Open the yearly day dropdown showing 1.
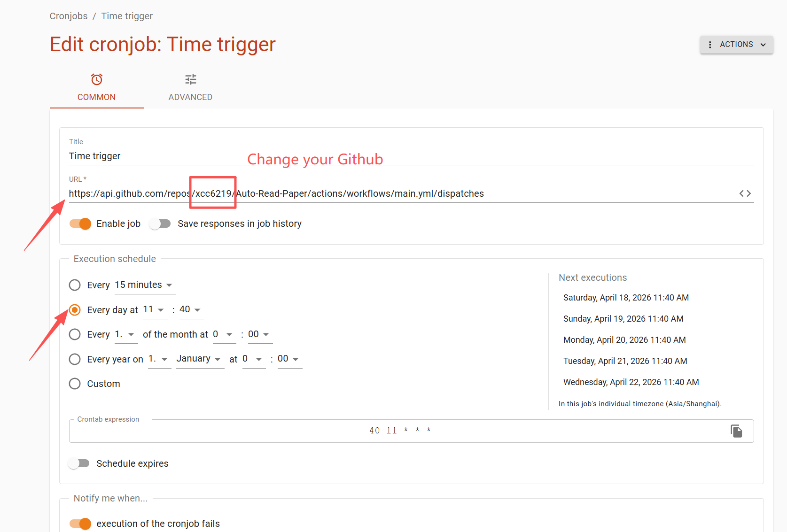 [x=159, y=359]
